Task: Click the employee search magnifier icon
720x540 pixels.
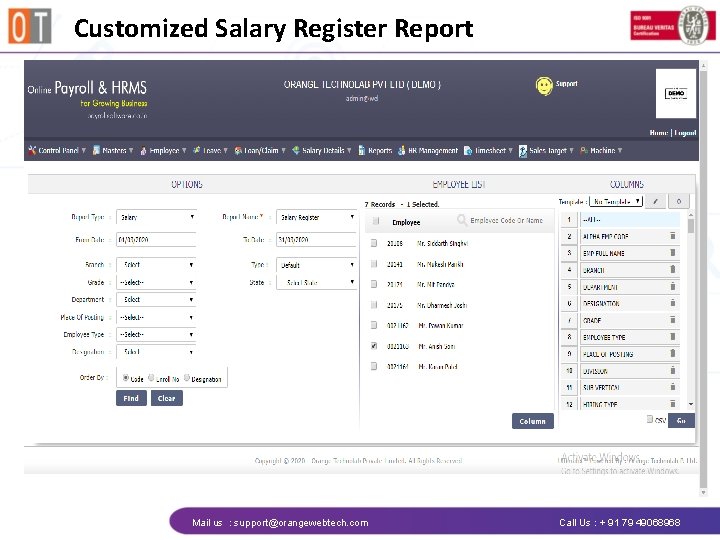Action: tap(462, 220)
